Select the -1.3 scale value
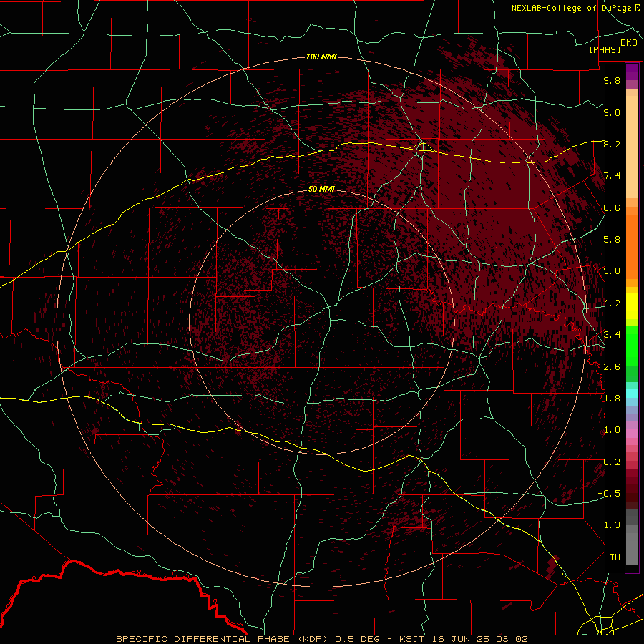This screenshot has height=644, width=644. click(x=609, y=525)
